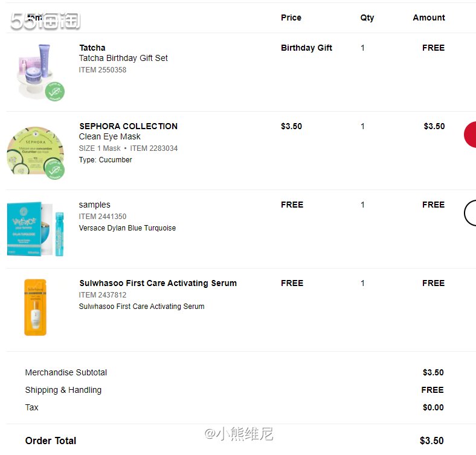Open the Clean Eye Mask product image
This screenshot has width=476, height=455.
click(x=36, y=153)
